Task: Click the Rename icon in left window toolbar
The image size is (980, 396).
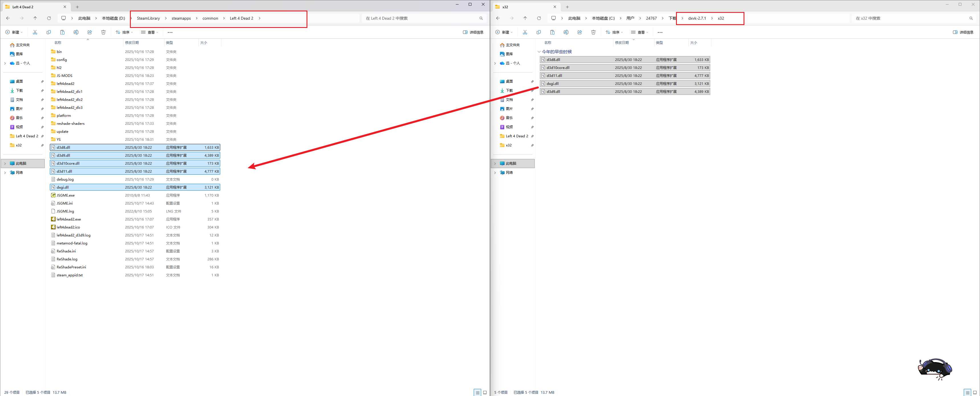Action: click(x=76, y=32)
